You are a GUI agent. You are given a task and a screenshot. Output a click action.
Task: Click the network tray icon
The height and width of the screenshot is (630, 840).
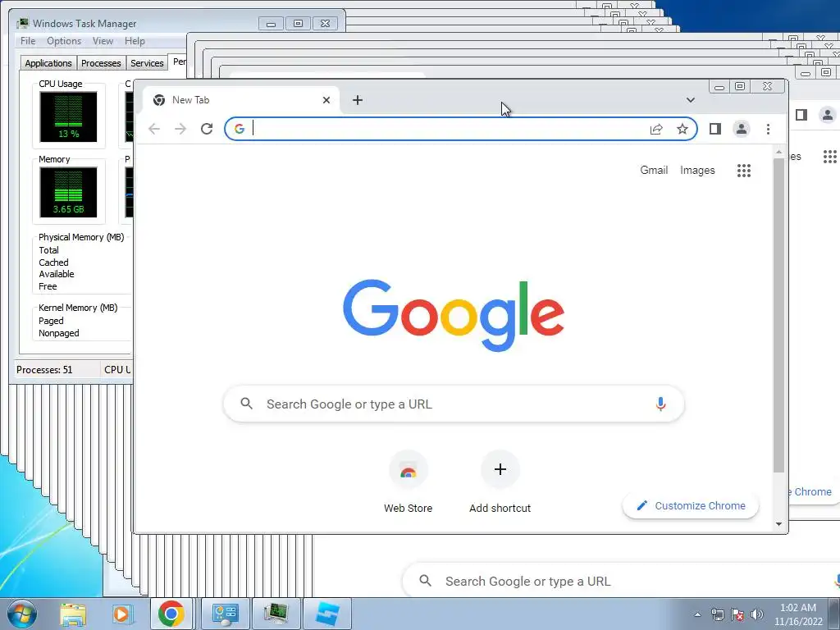tap(717, 614)
